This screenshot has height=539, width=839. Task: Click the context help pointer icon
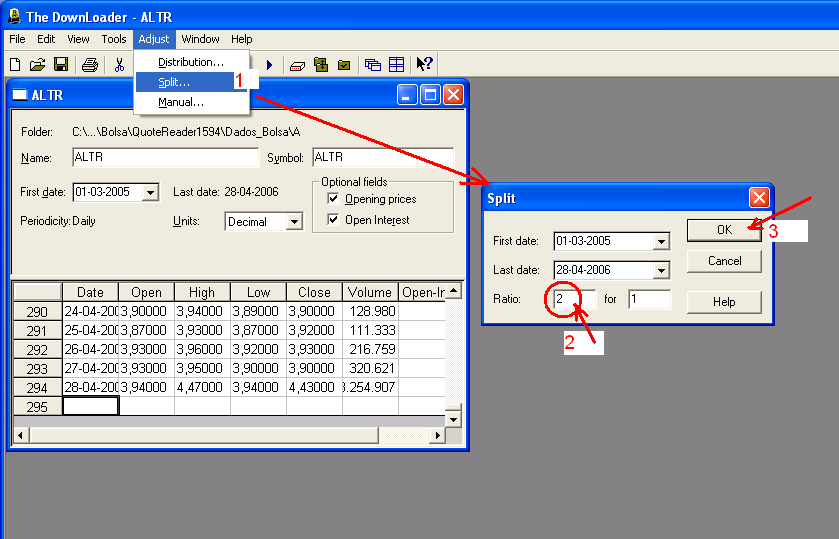coord(424,64)
